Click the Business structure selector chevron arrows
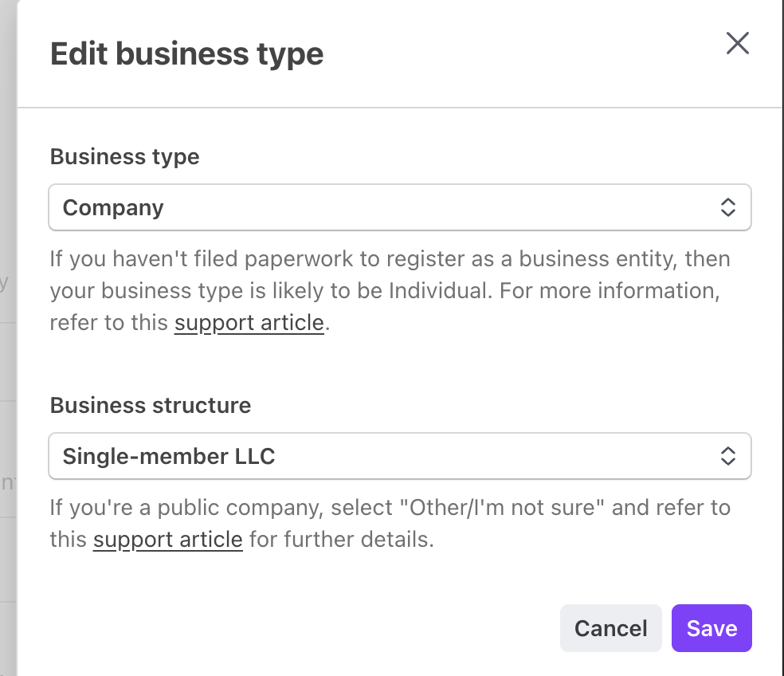Viewport: 784px width, 676px height. coord(727,456)
